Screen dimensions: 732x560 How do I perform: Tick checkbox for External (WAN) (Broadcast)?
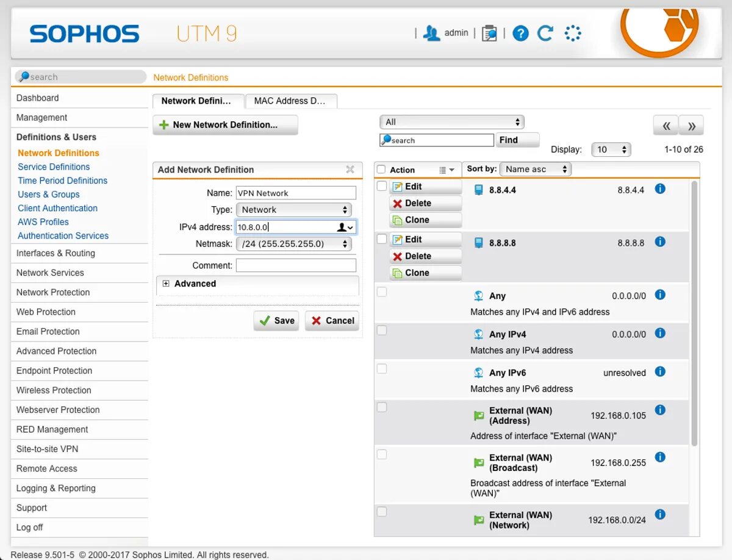tap(382, 454)
